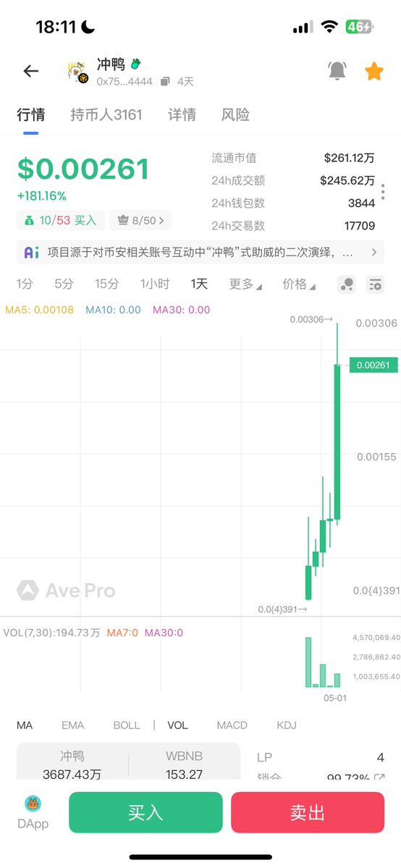Copy contract address with copy icon

point(165,82)
